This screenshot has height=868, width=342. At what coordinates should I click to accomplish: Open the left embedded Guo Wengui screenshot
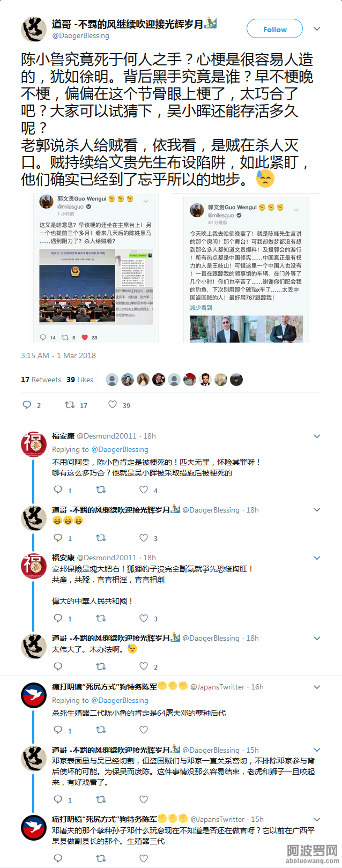96,268
